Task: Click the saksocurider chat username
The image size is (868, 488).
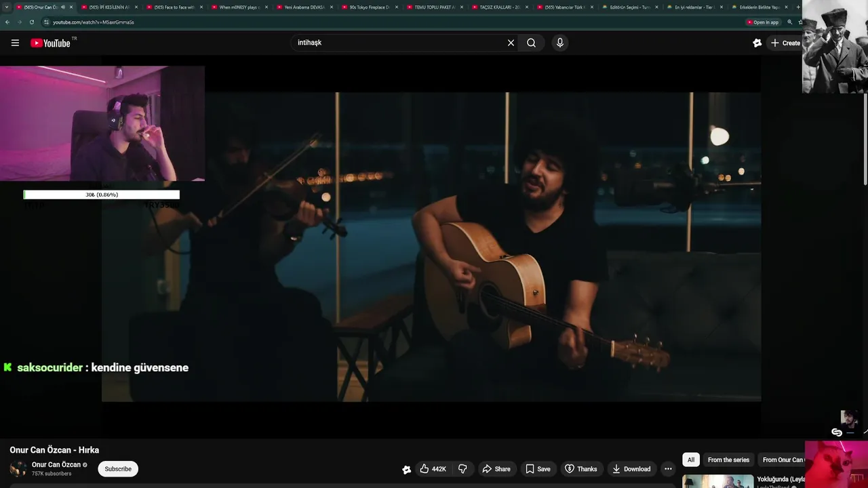Action: [50, 367]
